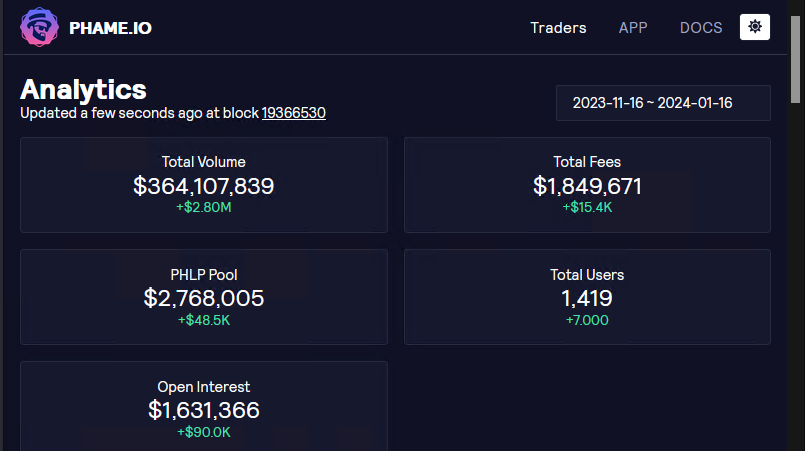
Task: Click the Open Interest label
Action: coord(204,387)
